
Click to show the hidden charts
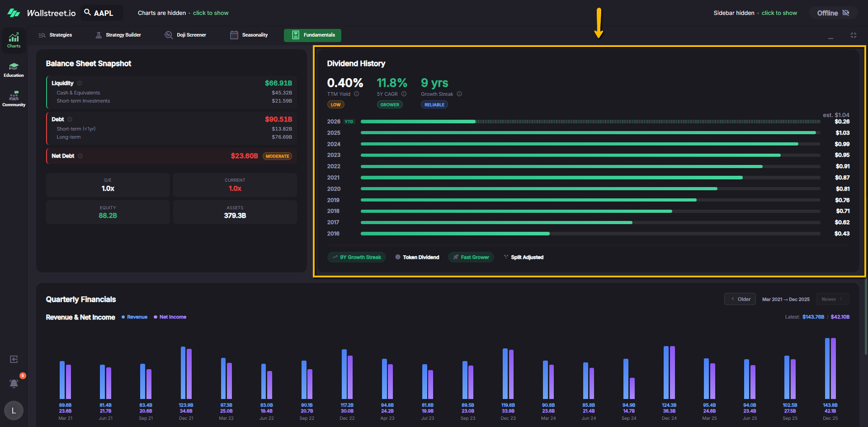(x=211, y=13)
